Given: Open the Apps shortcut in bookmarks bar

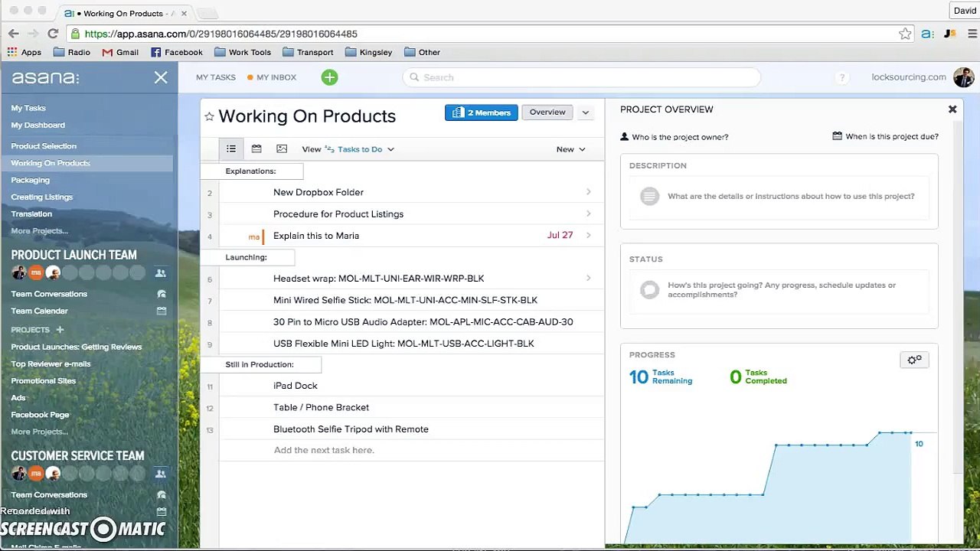Looking at the screenshot, I should (24, 52).
